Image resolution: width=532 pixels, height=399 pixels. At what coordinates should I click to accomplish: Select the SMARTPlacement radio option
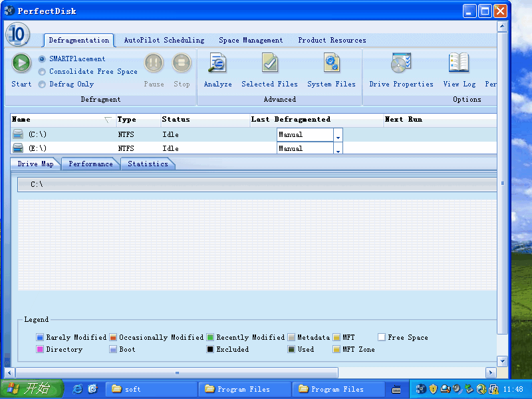pyautogui.click(x=43, y=59)
